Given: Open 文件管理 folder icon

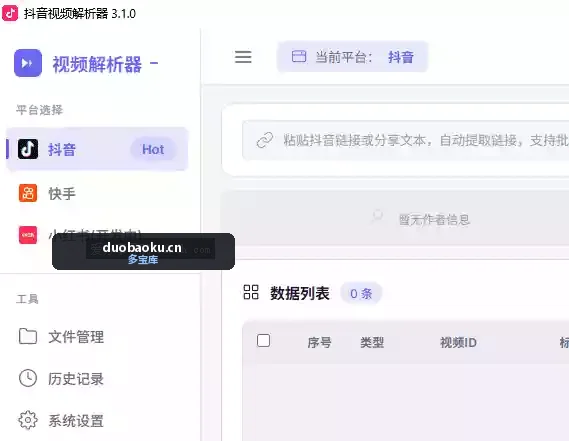Looking at the screenshot, I should pyautogui.click(x=28, y=336).
